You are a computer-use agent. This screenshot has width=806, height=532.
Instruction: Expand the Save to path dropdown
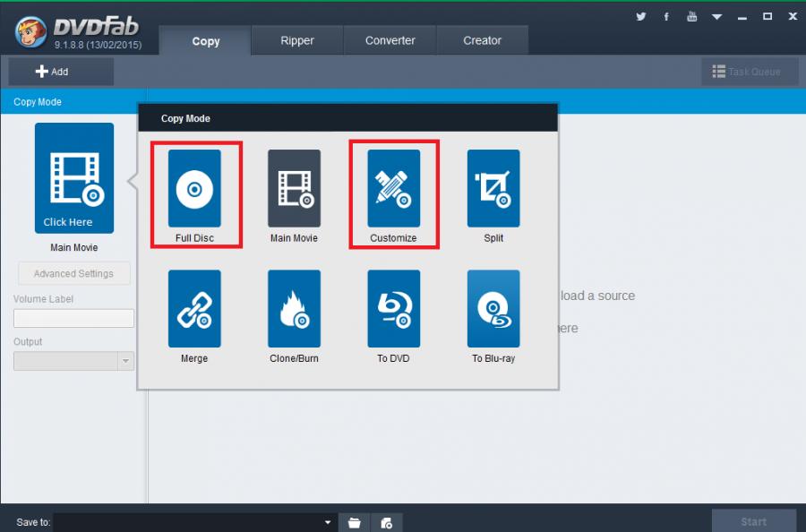(328, 523)
